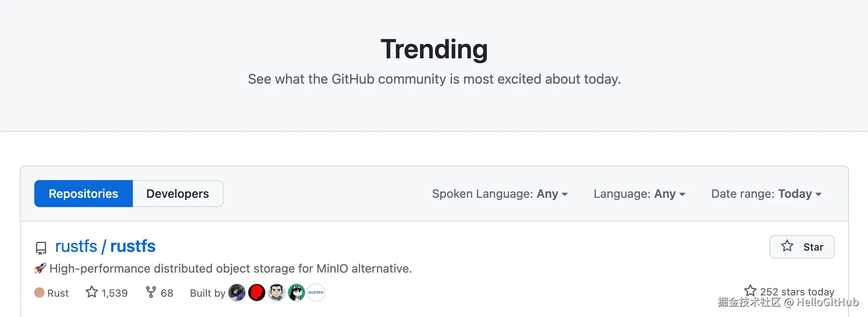The height and width of the screenshot is (317, 868).
Task: Click the Rust language color dot
Action: click(39, 292)
